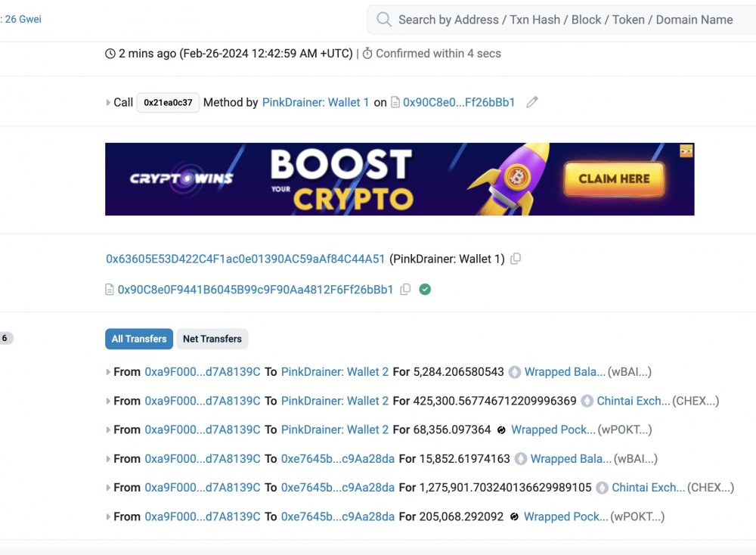Viewport: 756px width, 555px height.
Task: Click the pencil edit icon after the contract address
Action: (531, 102)
